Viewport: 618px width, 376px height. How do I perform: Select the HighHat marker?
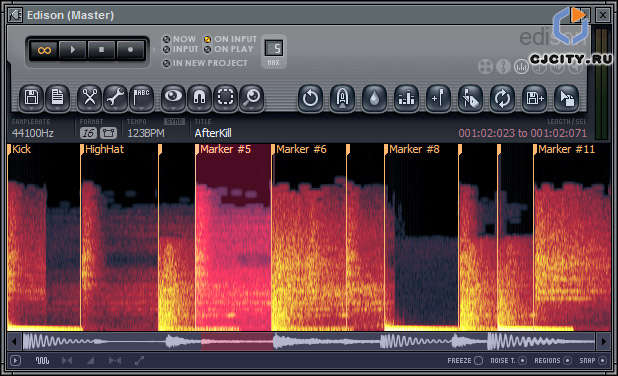pyautogui.click(x=104, y=149)
